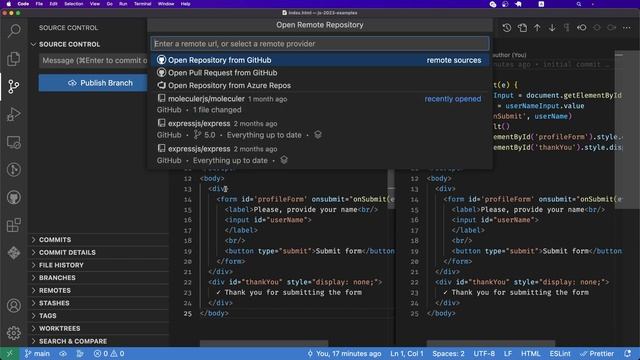Click Ln 1, Col 1 in status bar
The image size is (640, 360).
tap(407, 353)
